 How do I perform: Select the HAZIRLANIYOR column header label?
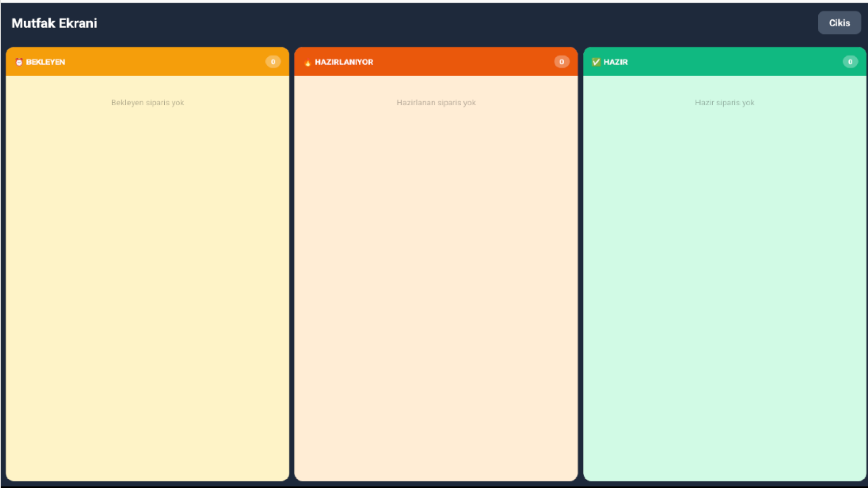[344, 62]
